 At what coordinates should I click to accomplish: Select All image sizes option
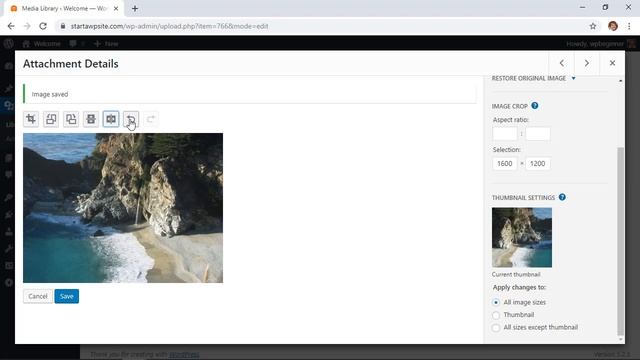pyautogui.click(x=496, y=302)
